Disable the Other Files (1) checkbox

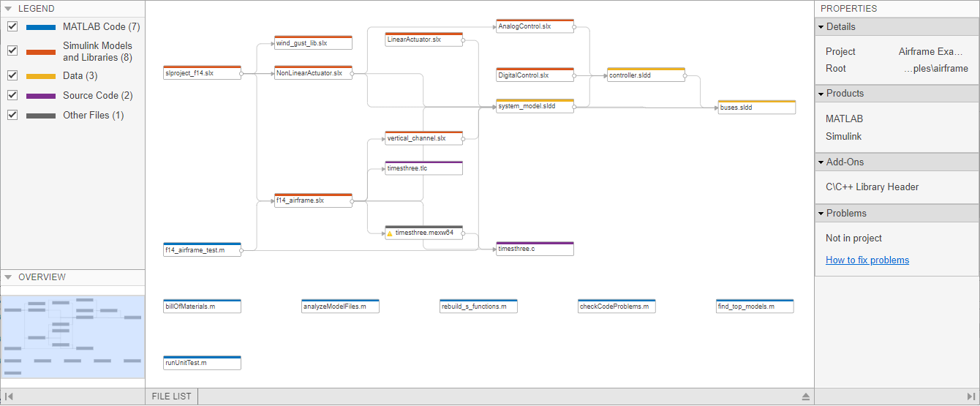pos(12,115)
